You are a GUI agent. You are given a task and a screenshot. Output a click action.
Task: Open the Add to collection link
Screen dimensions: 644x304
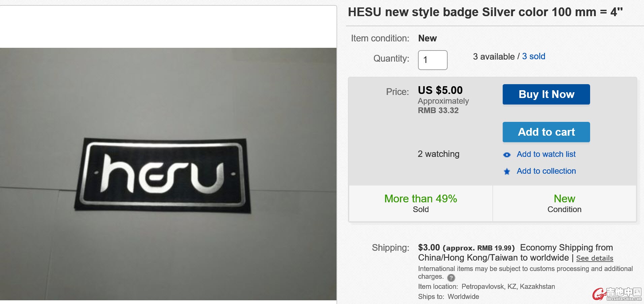(546, 171)
